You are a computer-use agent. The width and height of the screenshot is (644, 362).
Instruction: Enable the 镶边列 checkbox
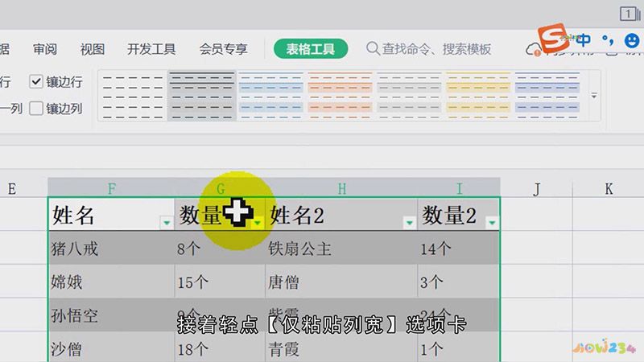(x=36, y=109)
